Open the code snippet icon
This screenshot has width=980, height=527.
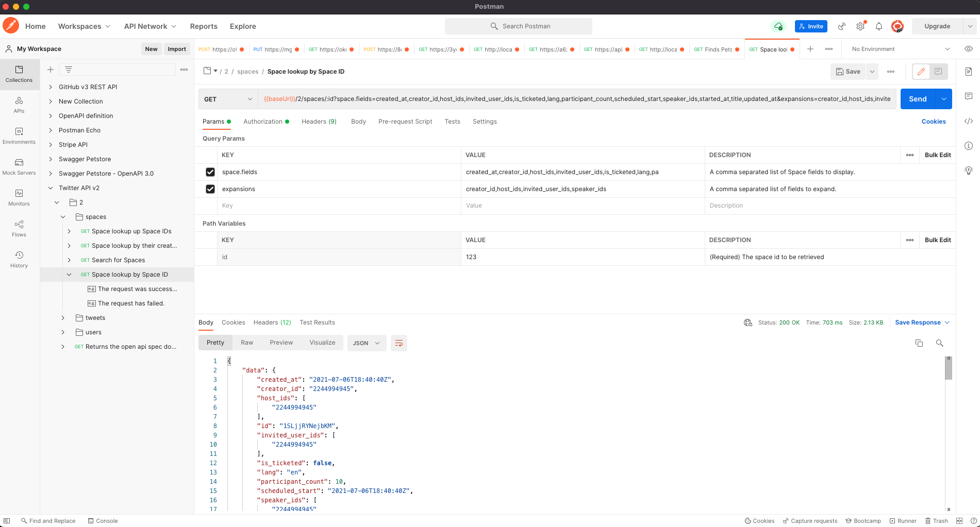point(968,121)
